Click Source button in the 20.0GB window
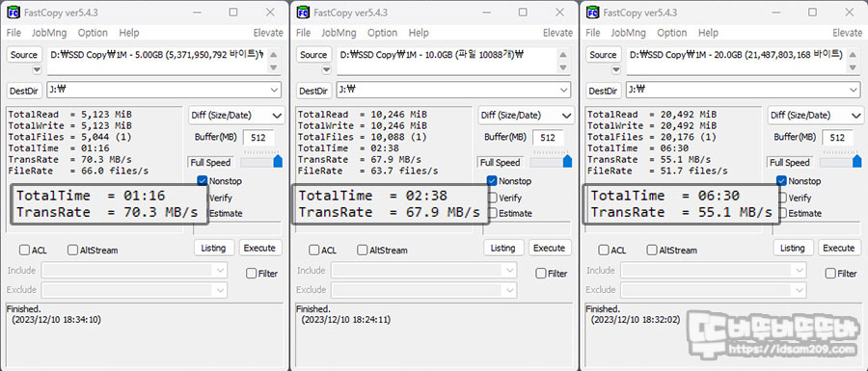 pos(604,55)
